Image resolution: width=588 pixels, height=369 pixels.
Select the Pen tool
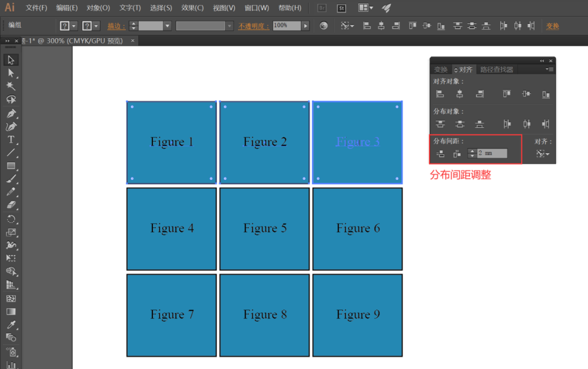(11, 114)
